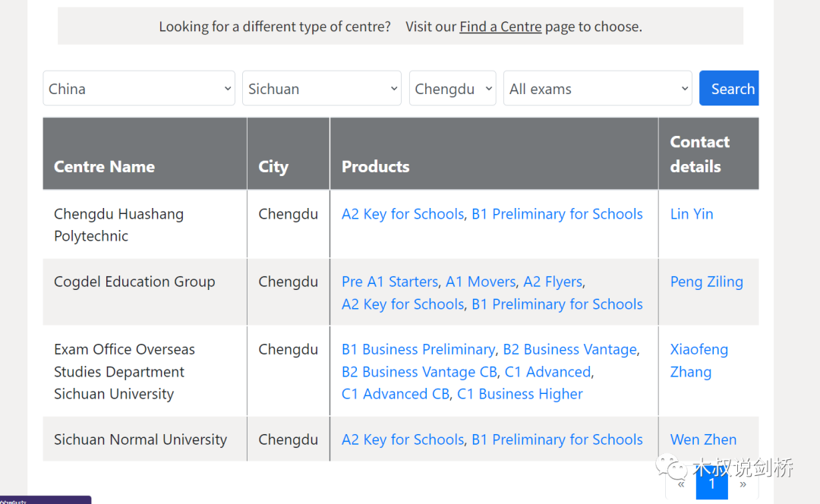This screenshot has width=820, height=504.
Task: Open the Chengdu city dropdown
Action: [x=452, y=89]
